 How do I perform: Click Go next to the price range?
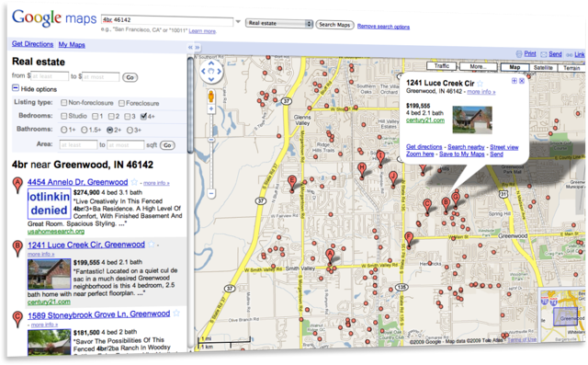click(x=130, y=77)
